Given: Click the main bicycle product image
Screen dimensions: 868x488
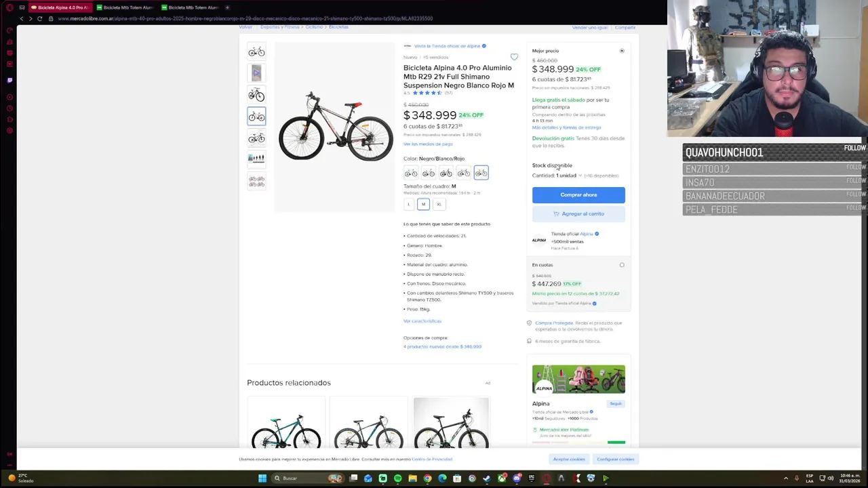Looking at the screenshot, I should 335,126.
